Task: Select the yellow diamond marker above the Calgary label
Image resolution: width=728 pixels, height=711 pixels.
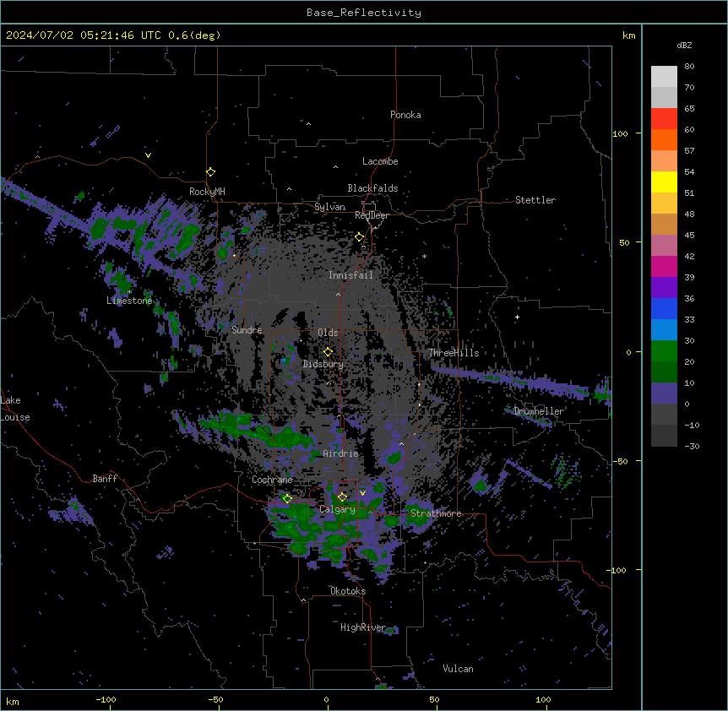Action: point(342,497)
